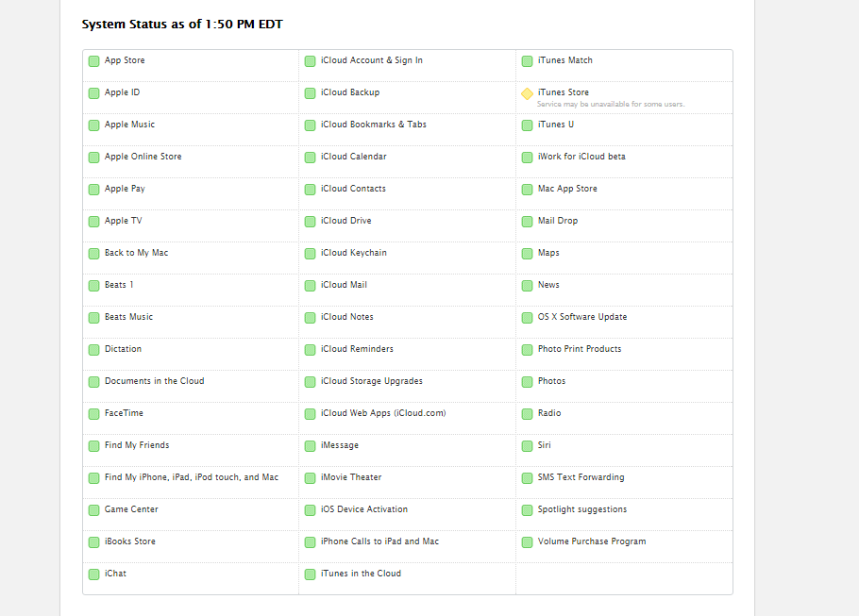Select 'iCloud Web Apps (iCloud.com)' entry

383,413
